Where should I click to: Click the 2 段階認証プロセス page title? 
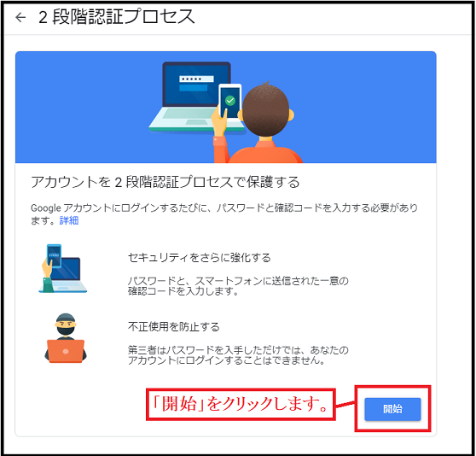pyautogui.click(x=117, y=17)
